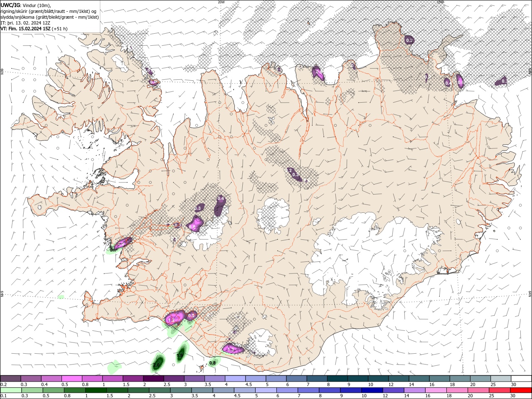Click the '0.4' value label in west highlands
The height and width of the screenshot is (399, 532).
[221, 199]
